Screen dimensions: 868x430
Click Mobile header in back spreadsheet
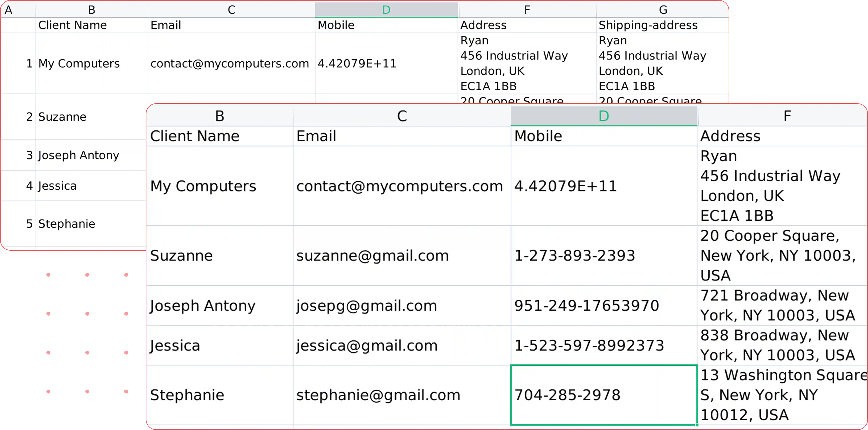tap(387, 25)
